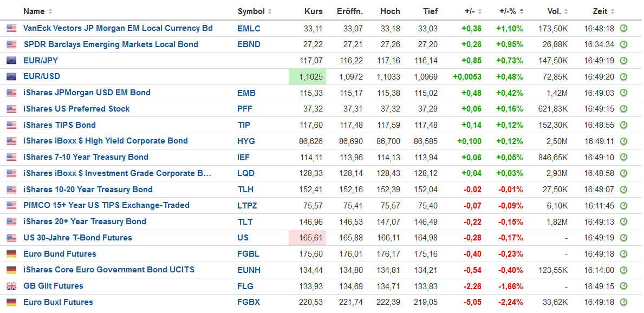Open the PIMCO 15+ Year US TIPS link
Screen dimensions: 644x313
pos(106,205)
